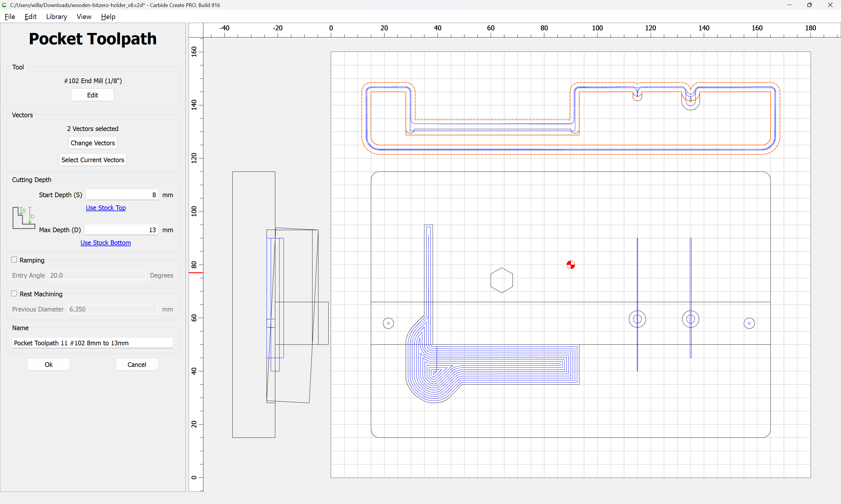This screenshot has height=504, width=841.
Task: Enable the Ramping checkbox
Action: pos(14,260)
